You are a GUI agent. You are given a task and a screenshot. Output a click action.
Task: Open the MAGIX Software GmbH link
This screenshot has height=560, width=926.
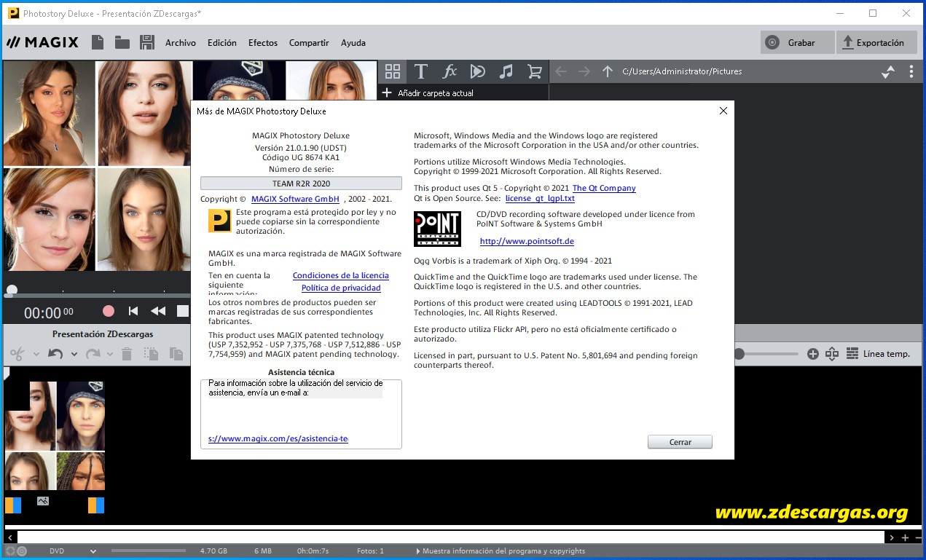click(295, 199)
